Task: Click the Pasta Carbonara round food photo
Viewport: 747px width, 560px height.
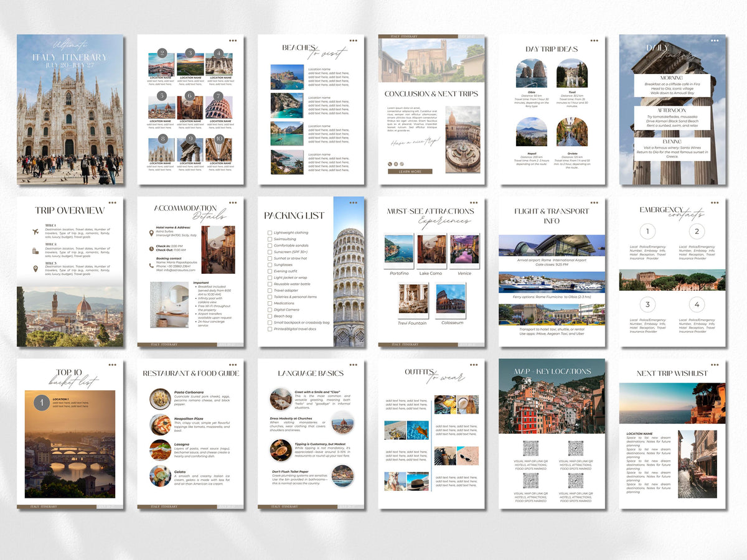Action: point(160,399)
